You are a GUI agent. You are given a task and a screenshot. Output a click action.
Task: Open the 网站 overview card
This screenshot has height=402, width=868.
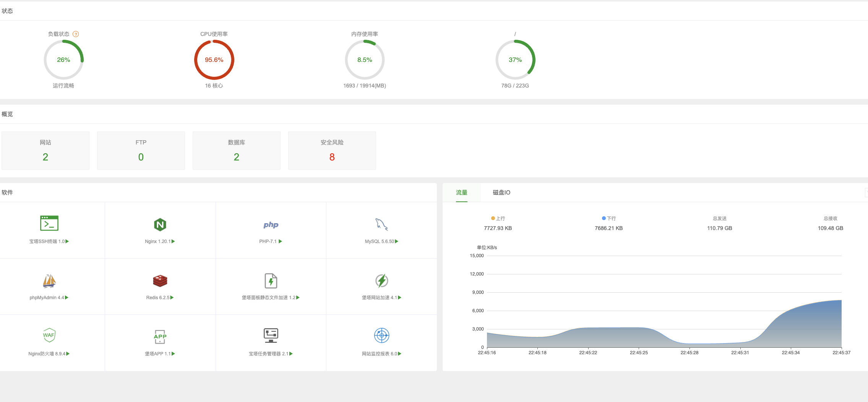click(x=45, y=151)
